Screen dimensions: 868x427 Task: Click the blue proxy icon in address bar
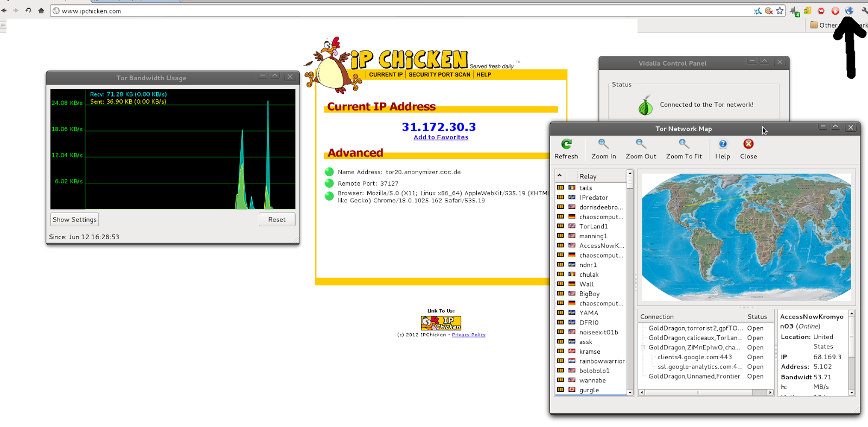click(757, 11)
